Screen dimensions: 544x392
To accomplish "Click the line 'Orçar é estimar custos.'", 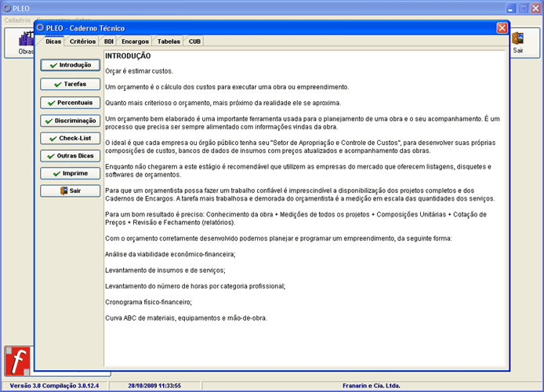I will (139, 71).
